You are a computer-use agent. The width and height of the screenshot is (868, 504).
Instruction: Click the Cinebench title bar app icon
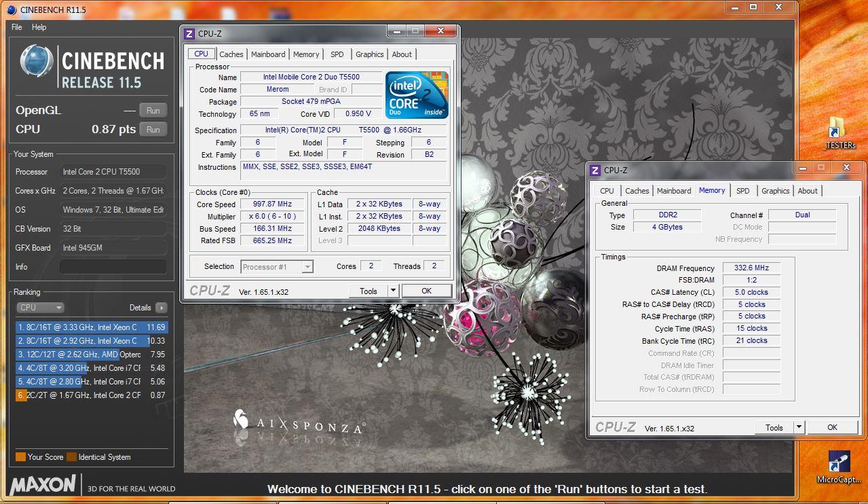pyautogui.click(x=12, y=10)
